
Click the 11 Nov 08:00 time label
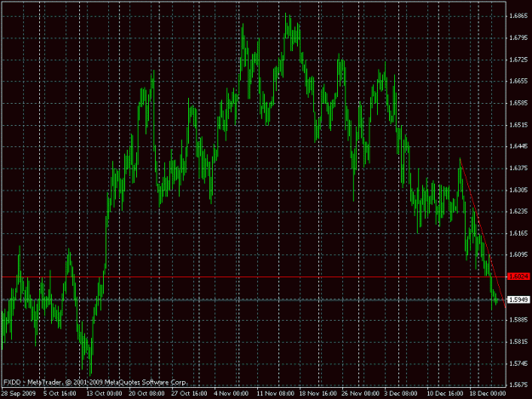(276, 394)
